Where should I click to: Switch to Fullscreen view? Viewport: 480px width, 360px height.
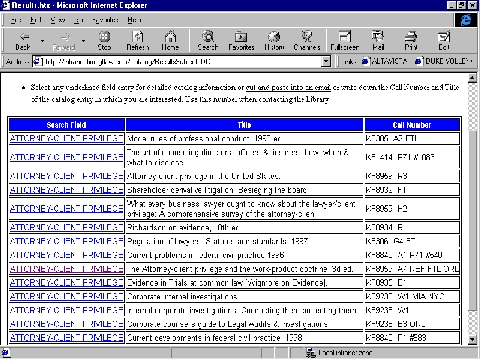click(x=345, y=41)
